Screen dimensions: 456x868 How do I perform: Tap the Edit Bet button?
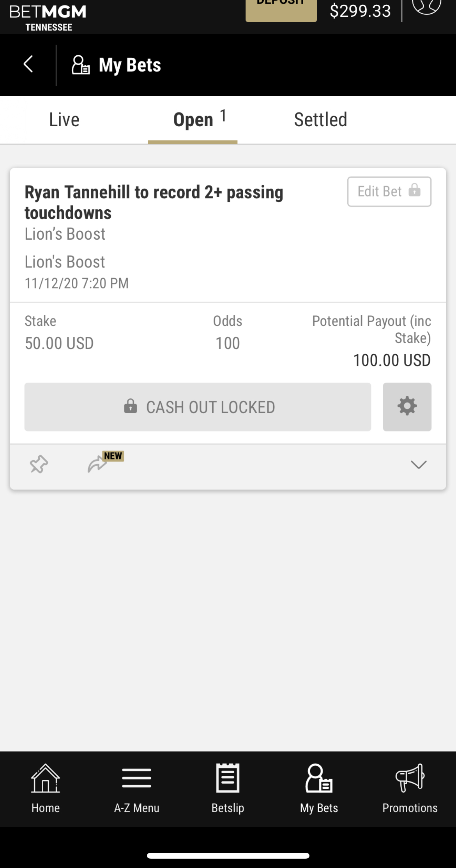[x=389, y=191]
